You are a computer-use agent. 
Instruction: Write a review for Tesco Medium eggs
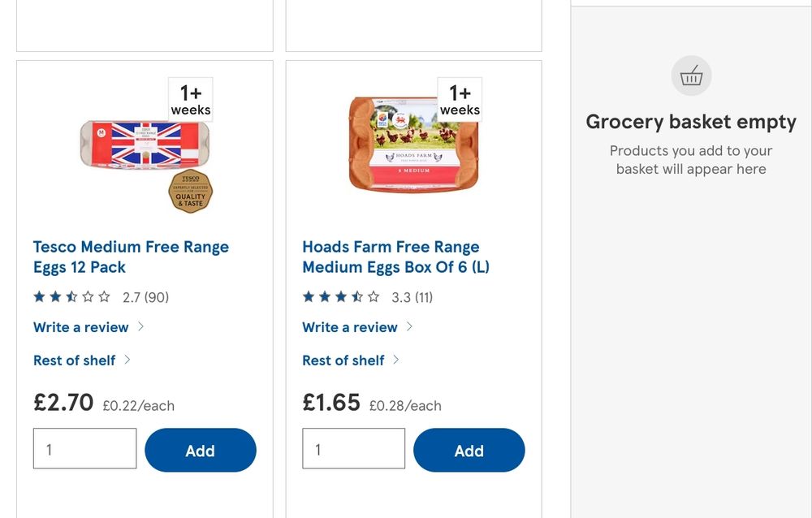pos(80,327)
